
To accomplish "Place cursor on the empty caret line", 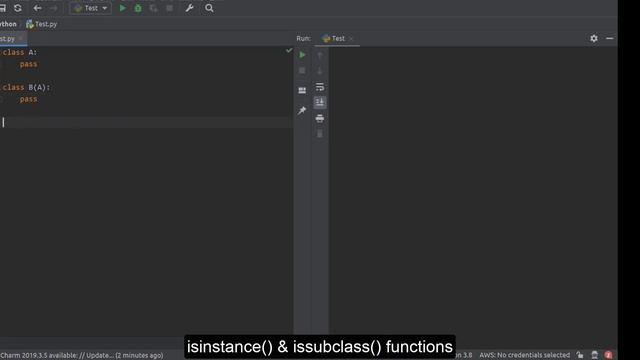I will (x=147, y=122).
